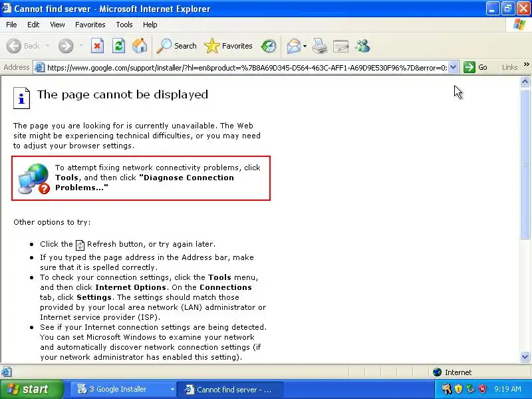Click the green network tray icon
Screen dimensions: 532x399
pos(470,389)
